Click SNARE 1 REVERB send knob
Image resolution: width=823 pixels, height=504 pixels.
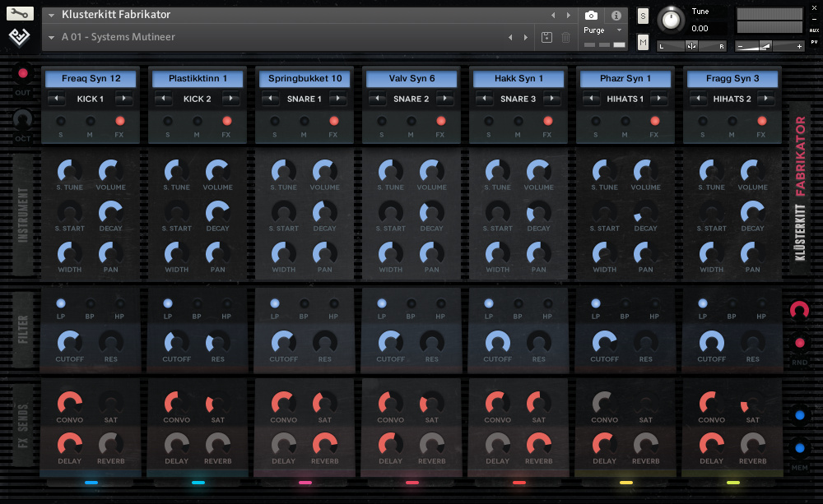click(x=324, y=444)
